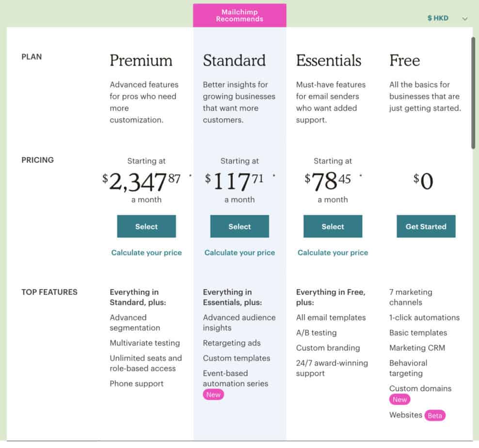Click the Beta badge beside Websites
This screenshot has width=479, height=448.
[x=435, y=416]
